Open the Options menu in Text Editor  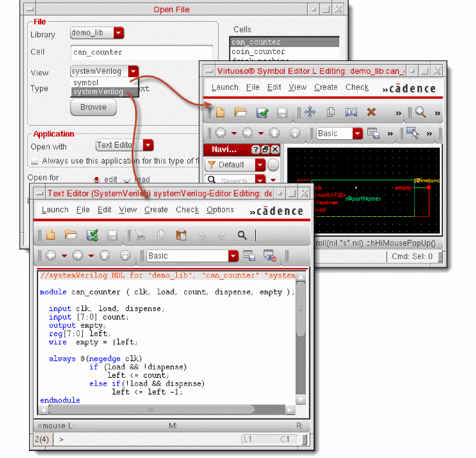pyautogui.click(x=220, y=210)
